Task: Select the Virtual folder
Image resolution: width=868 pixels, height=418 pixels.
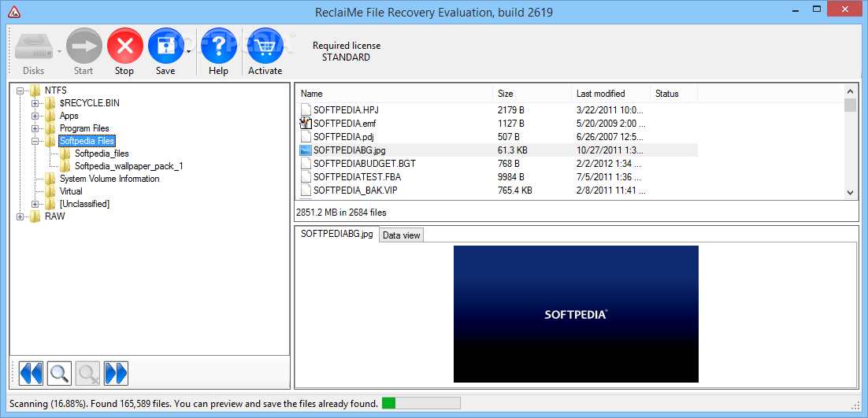Action: click(x=71, y=191)
